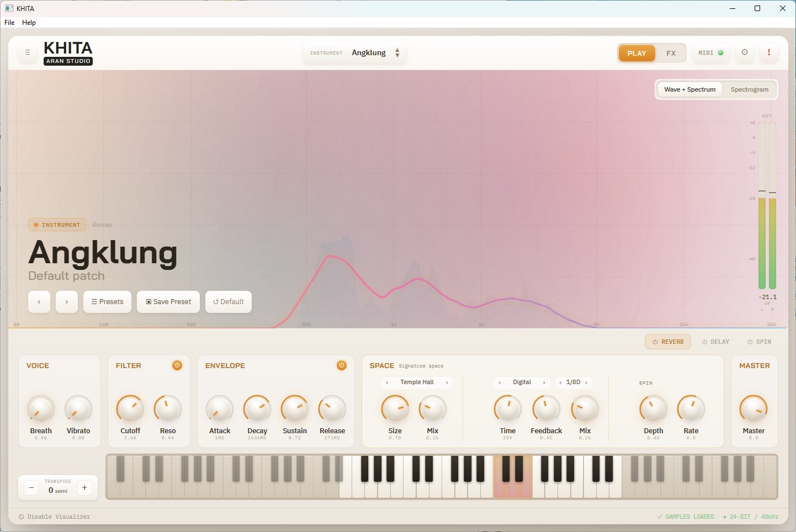Select the Wave + Spectrum view

[x=689, y=89]
